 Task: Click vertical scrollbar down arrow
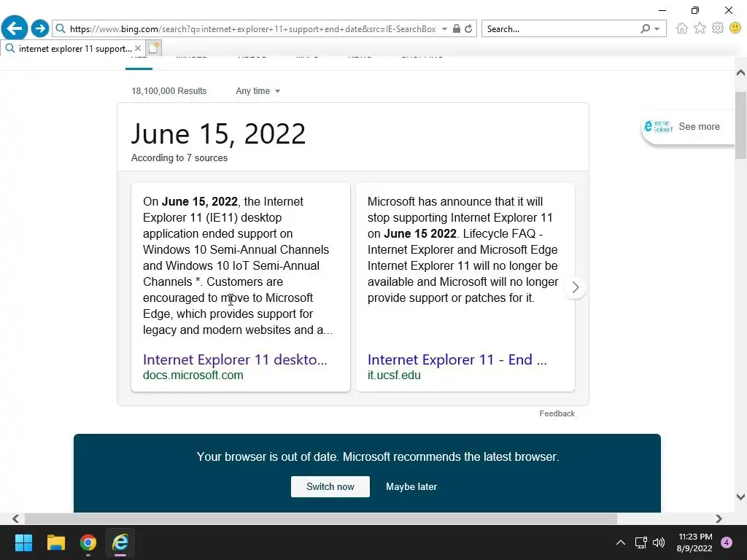pos(740,497)
